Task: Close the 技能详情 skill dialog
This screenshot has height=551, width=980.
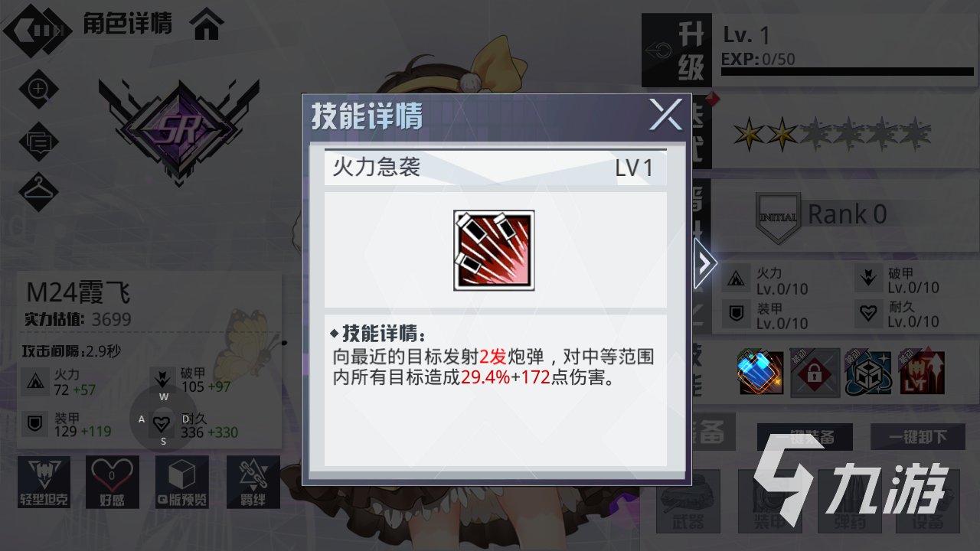Action: [665, 116]
